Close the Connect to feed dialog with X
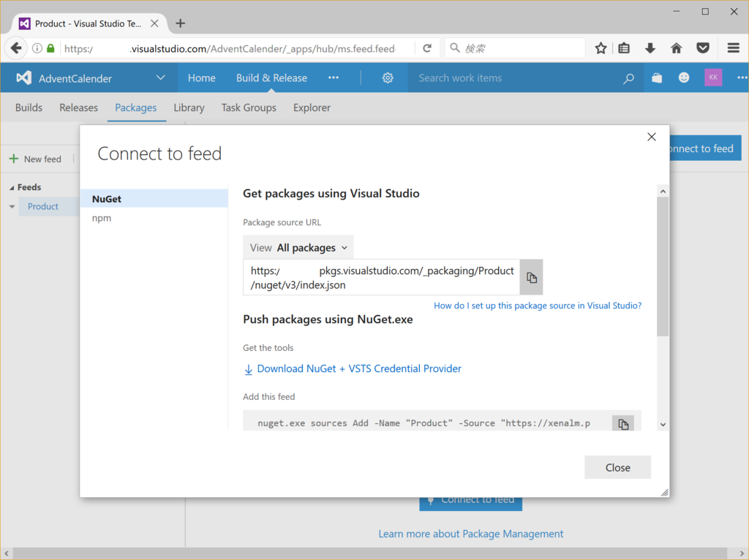 click(x=651, y=137)
